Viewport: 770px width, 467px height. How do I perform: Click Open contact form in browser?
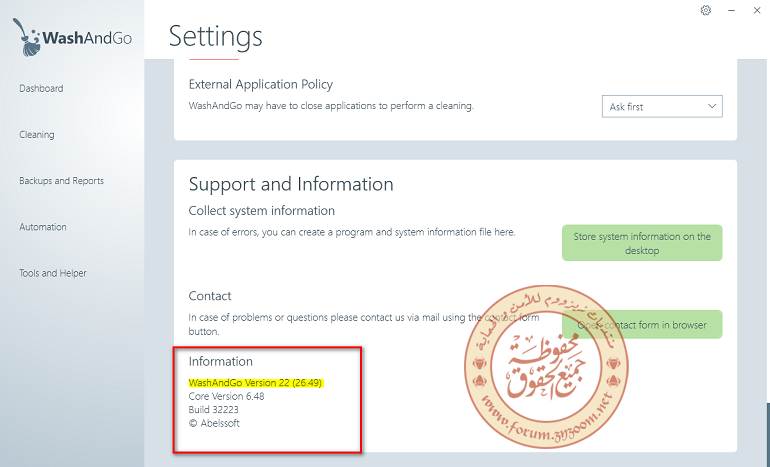click(642, 325)
